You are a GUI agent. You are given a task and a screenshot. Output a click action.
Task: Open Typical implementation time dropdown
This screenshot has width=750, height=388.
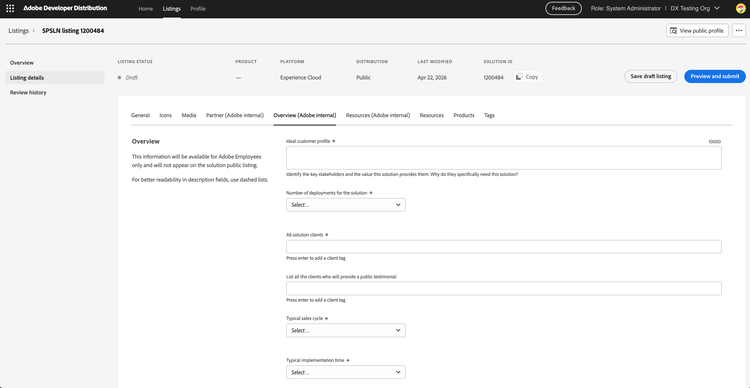346,372
